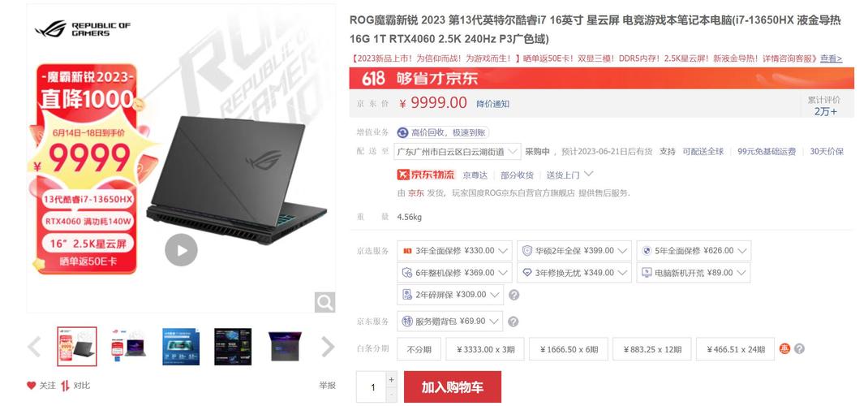868x406 pixels.
Task: Play the product video
Action: pyautogui.click(x=181, y=250)
